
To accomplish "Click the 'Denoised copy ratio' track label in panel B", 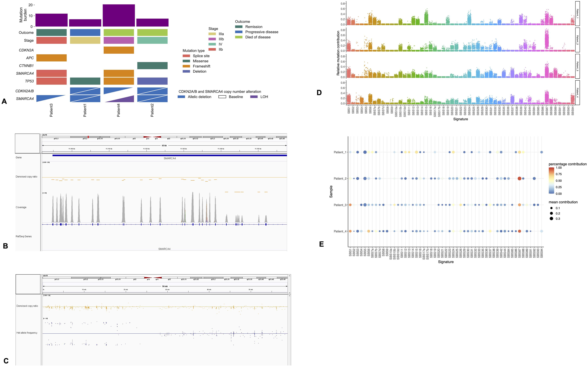I will (x=26, y=177).
